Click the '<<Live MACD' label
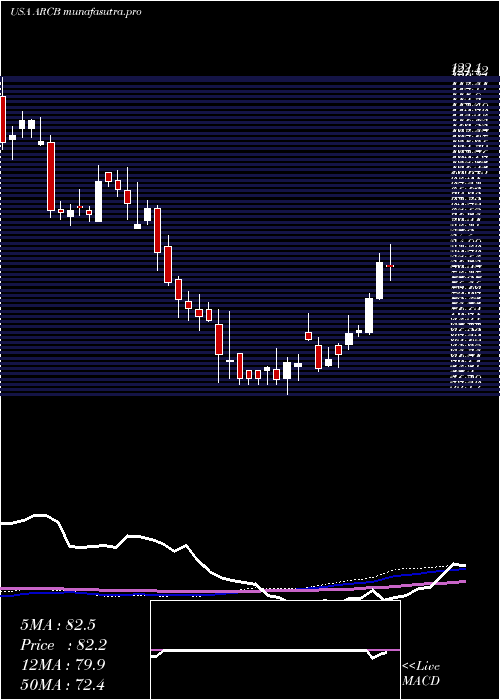Screen dimensions: 500x700 [x=421, y=674]
